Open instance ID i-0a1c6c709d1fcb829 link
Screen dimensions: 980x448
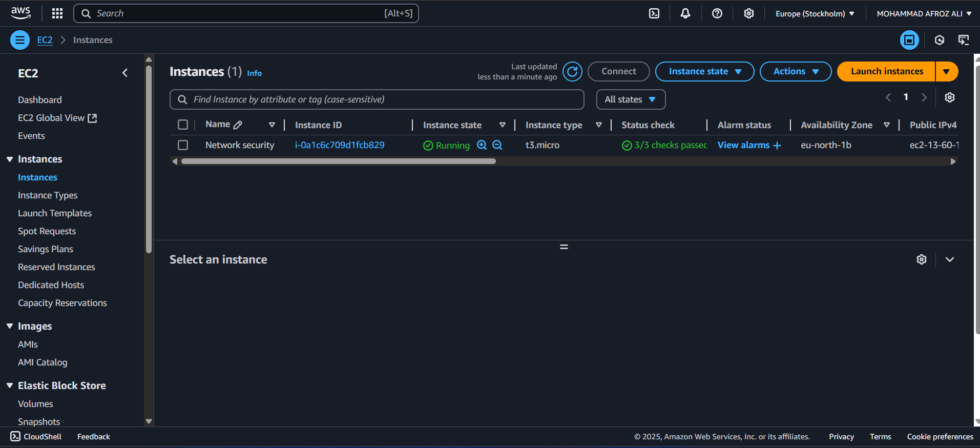[340, 145]
